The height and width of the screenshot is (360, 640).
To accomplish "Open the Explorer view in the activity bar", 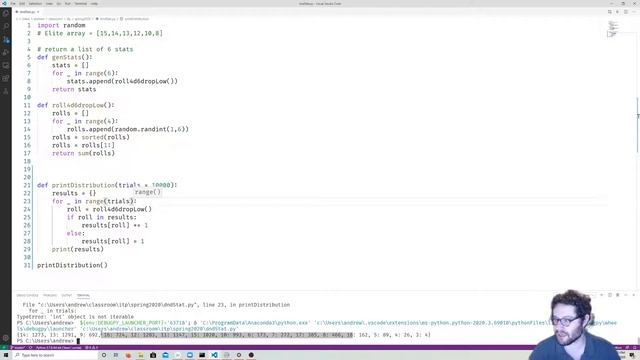I will point(6,13).
